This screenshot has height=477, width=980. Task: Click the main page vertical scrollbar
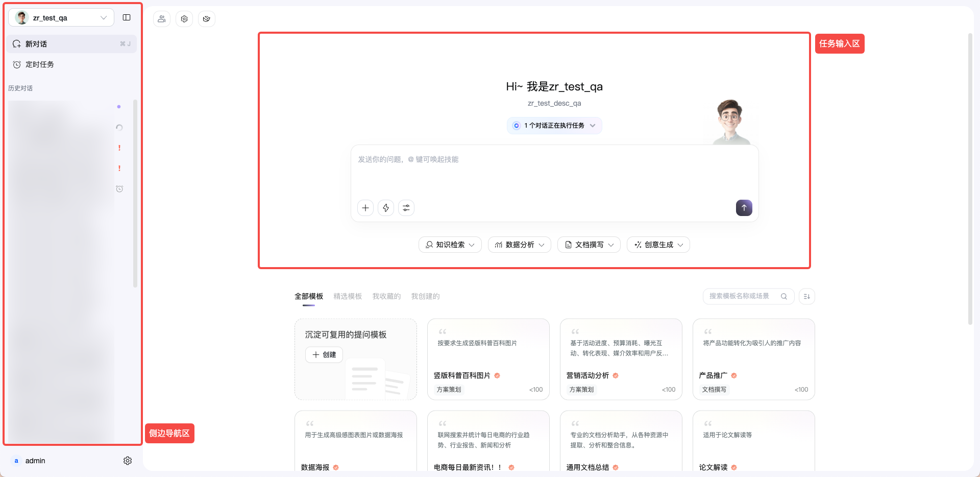[x=970, y=179]
